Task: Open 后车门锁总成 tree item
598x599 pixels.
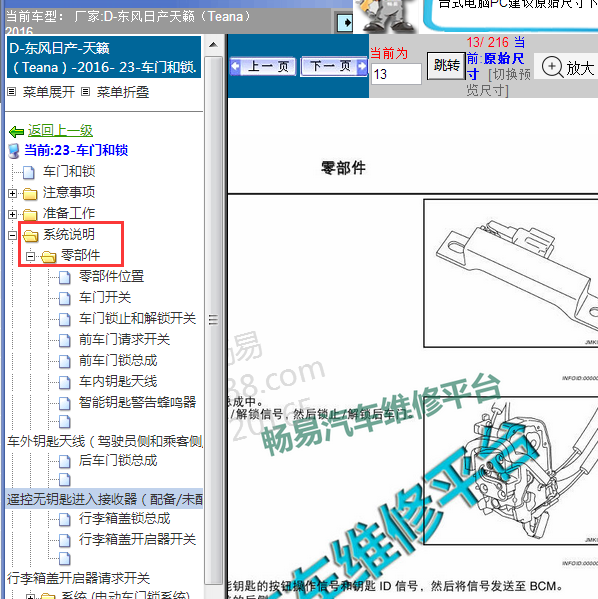Action: coord(118,460)
